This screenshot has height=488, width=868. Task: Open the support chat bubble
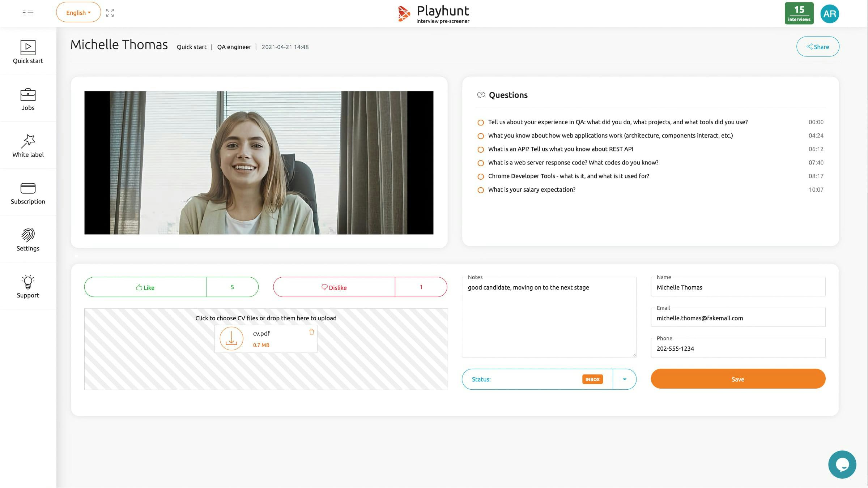[x=842, y=464]
